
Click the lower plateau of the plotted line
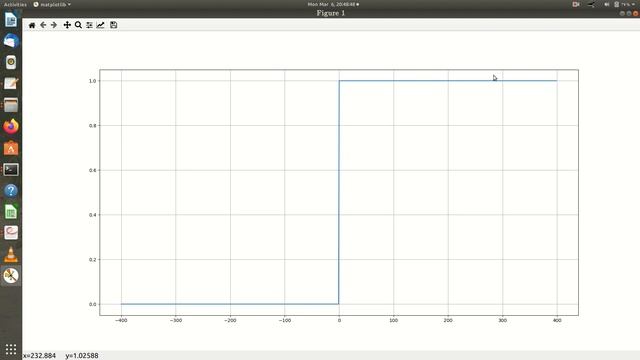(x=230, y=304)
